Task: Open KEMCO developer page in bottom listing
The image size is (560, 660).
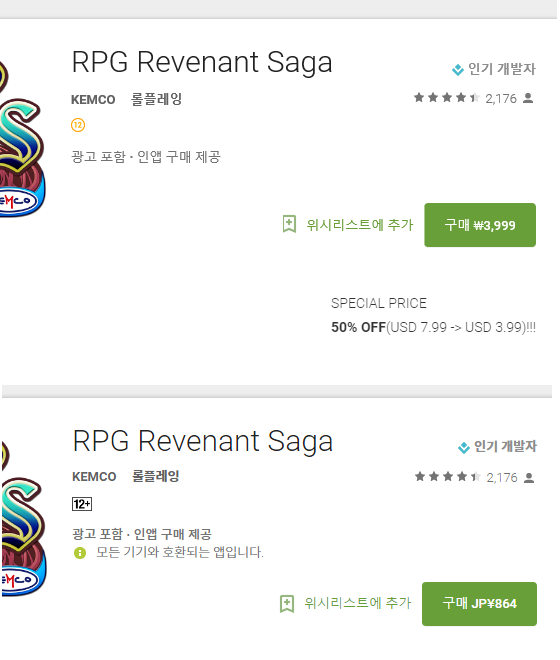Action: coord(94,477)
